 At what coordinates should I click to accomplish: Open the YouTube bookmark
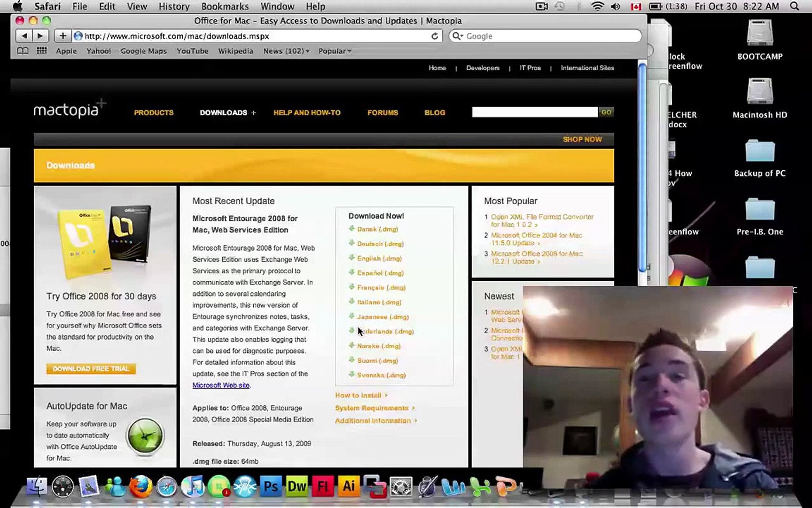(192, 51)
